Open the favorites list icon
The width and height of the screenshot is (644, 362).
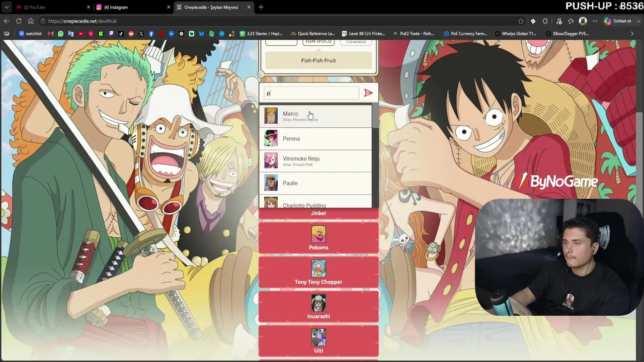(571, 21)
